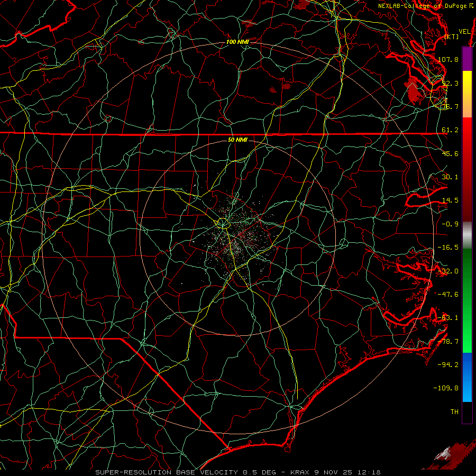476x476 pixels.
Task: Click the purple color band in the legend
Action: click(x=467, y=59)
